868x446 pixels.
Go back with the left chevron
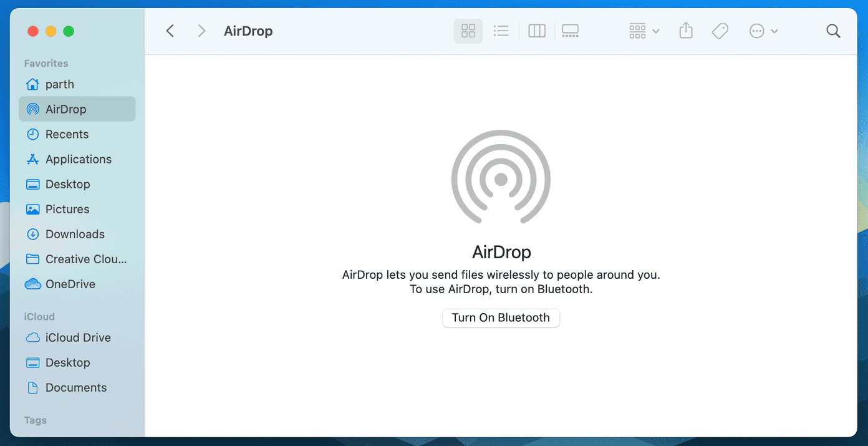click(170, 31)
